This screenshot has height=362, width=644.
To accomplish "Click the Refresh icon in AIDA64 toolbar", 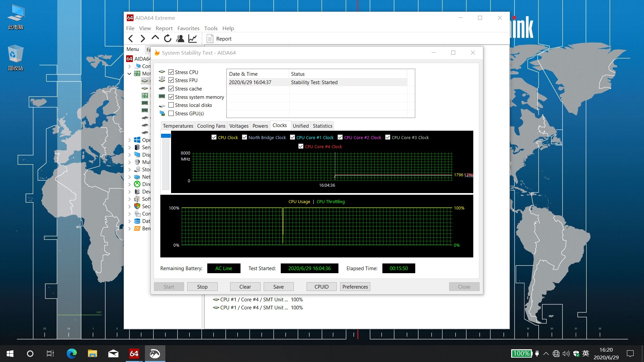I will click(x=167, y=39).
